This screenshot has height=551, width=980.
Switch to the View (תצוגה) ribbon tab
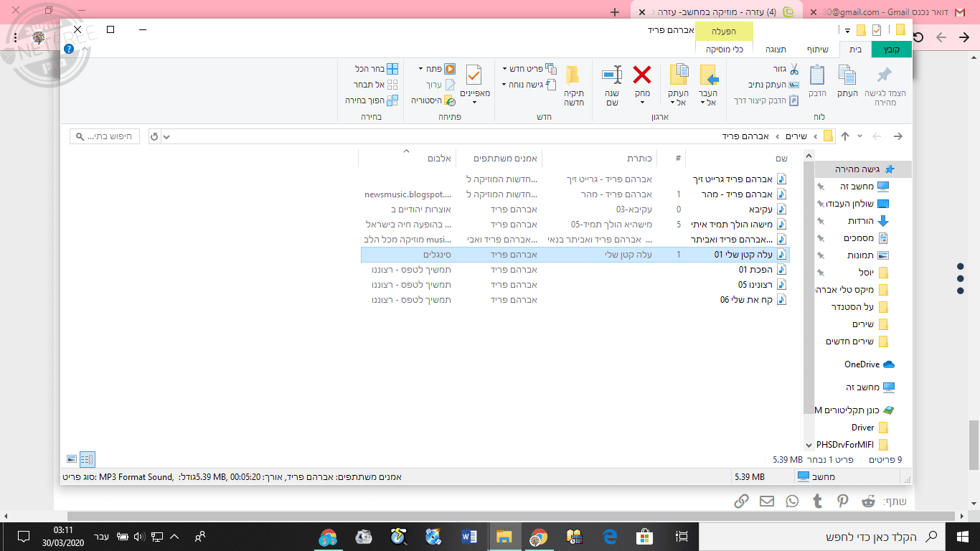pyautogui.click(x=776, y=49)
